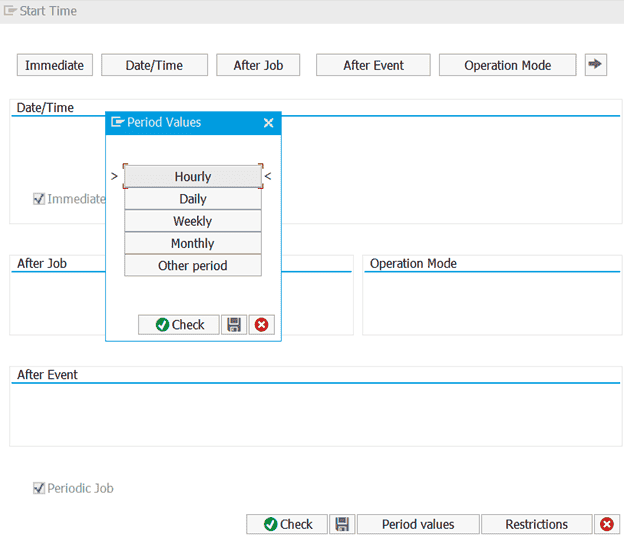Toggle the Periodic Job checkbox
Screen dimensions: 624x538
(39, 489)
